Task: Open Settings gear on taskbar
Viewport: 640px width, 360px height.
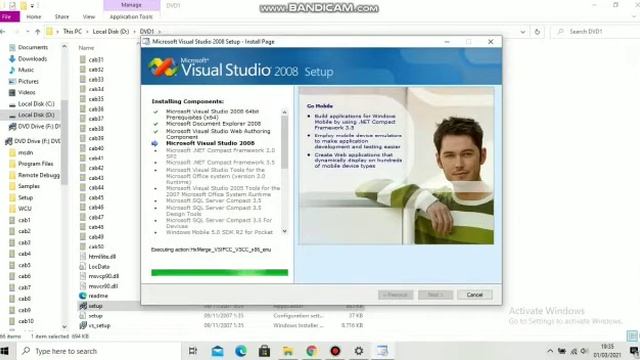Action: click(359, 351)
